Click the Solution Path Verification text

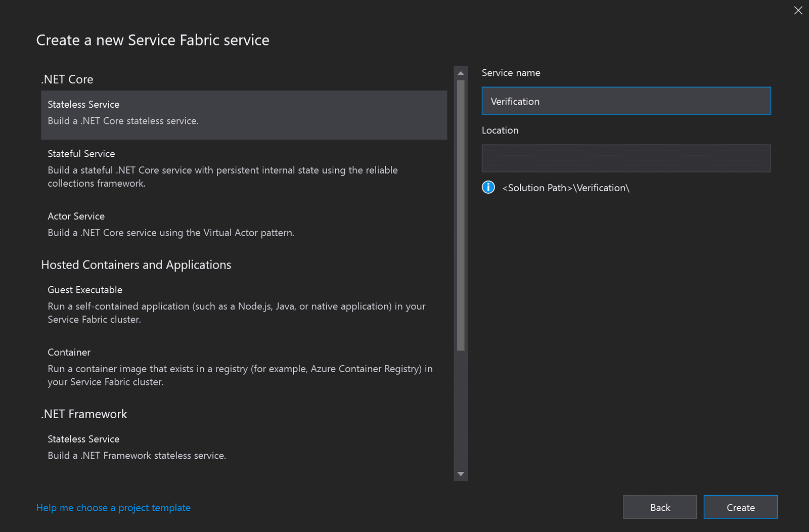tap(566, 188)
